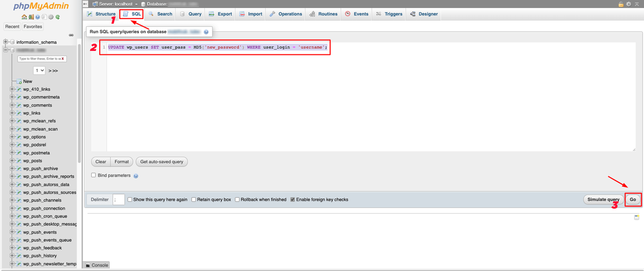Click the table icon of wp_posts
The width and height of the screenshot is (644, 271).
[x=19, y=161]
